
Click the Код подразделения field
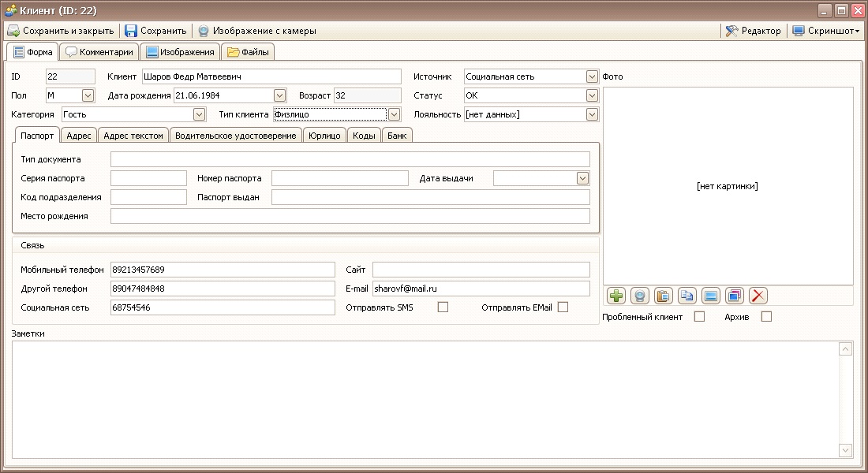click(148, 197)
